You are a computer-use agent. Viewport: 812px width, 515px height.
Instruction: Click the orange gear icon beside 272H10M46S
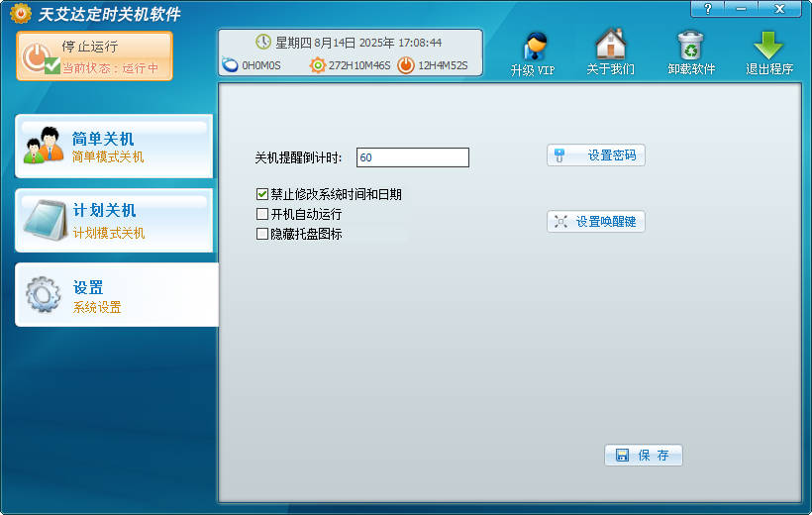click(318, 65)
